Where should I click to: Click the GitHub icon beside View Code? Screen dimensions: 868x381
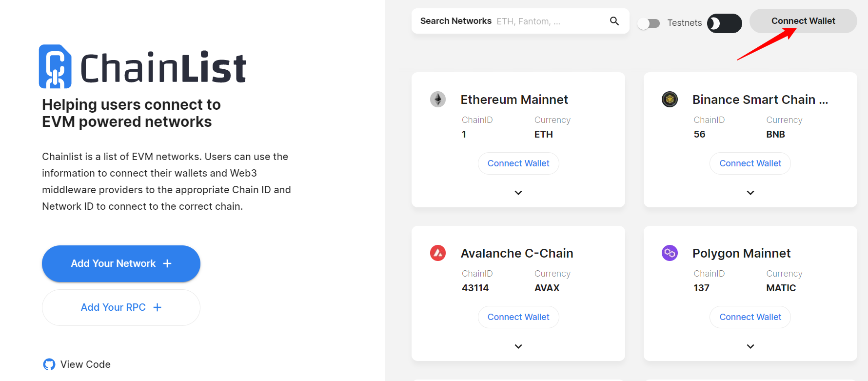point(49,364)
